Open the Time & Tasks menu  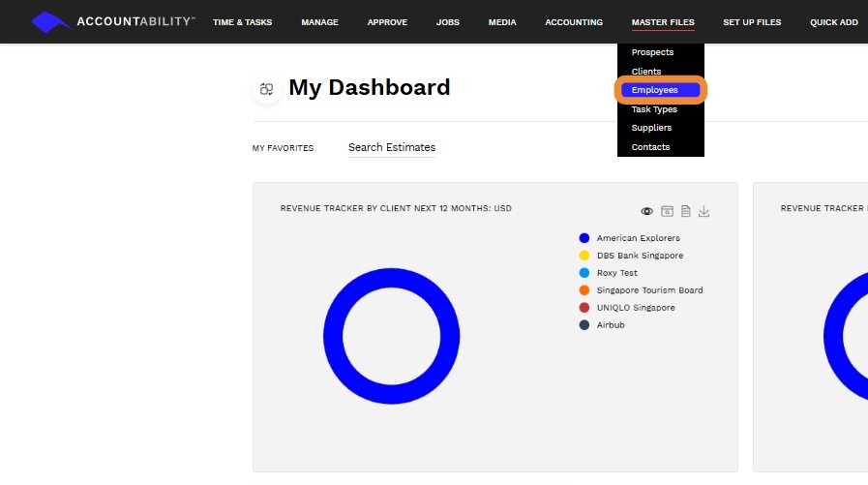coord(243,22)
